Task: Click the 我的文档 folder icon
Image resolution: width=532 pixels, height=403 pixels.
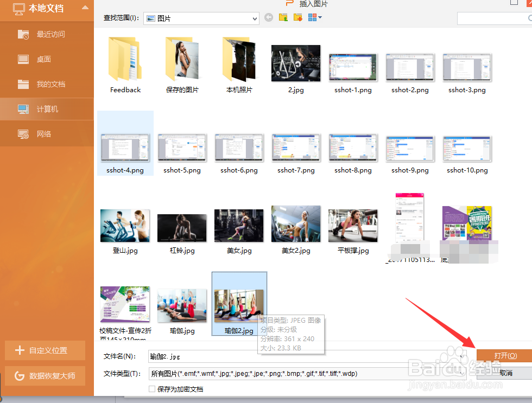Action: (x=23, y=84)
